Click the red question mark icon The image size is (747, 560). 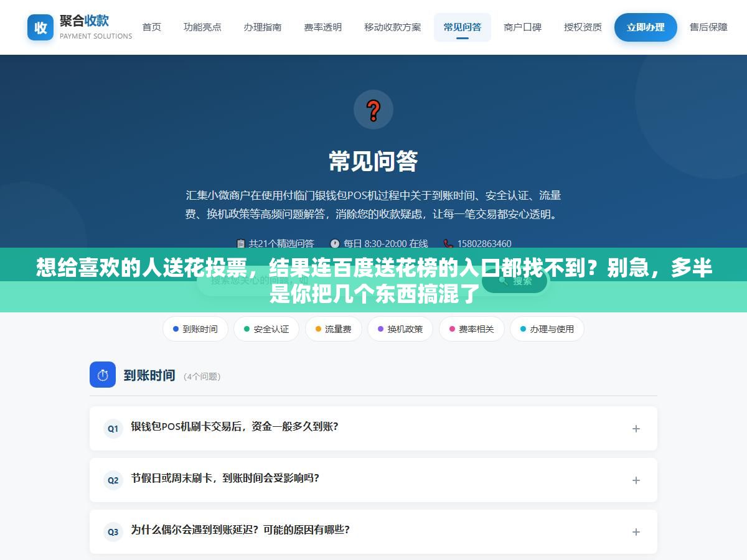[x=374, y=110]
